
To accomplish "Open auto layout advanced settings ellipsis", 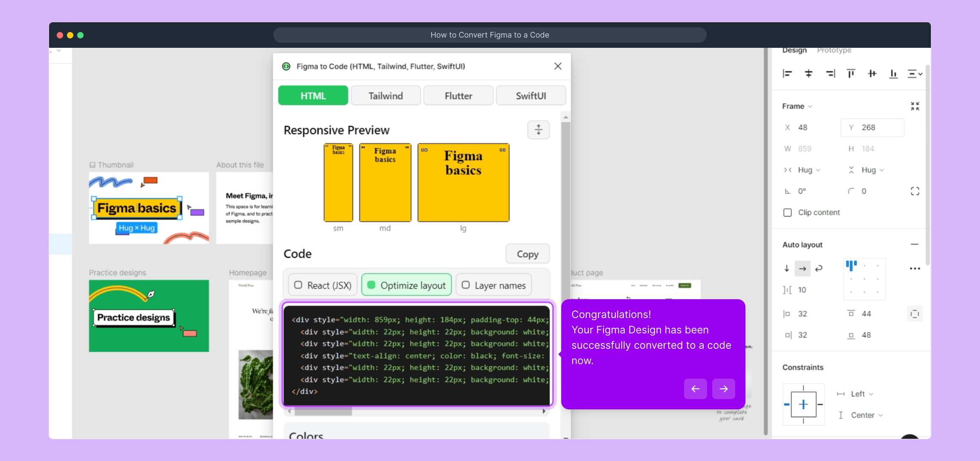I will 915,268.
